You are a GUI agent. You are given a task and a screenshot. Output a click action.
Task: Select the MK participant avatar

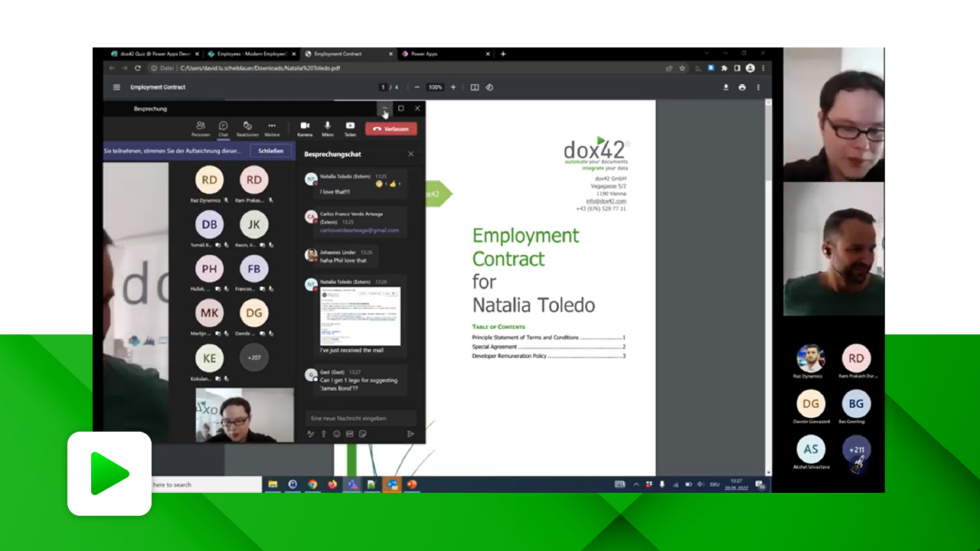209,313
